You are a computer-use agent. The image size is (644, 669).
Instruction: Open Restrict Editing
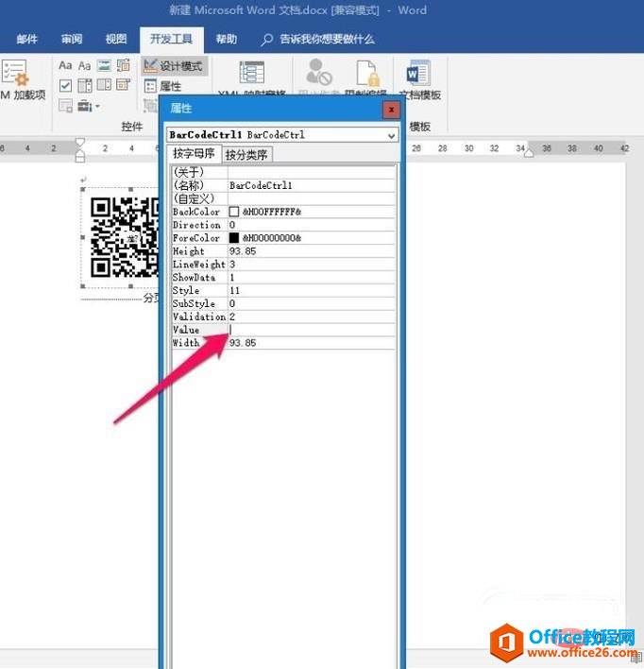click(366, 79)
